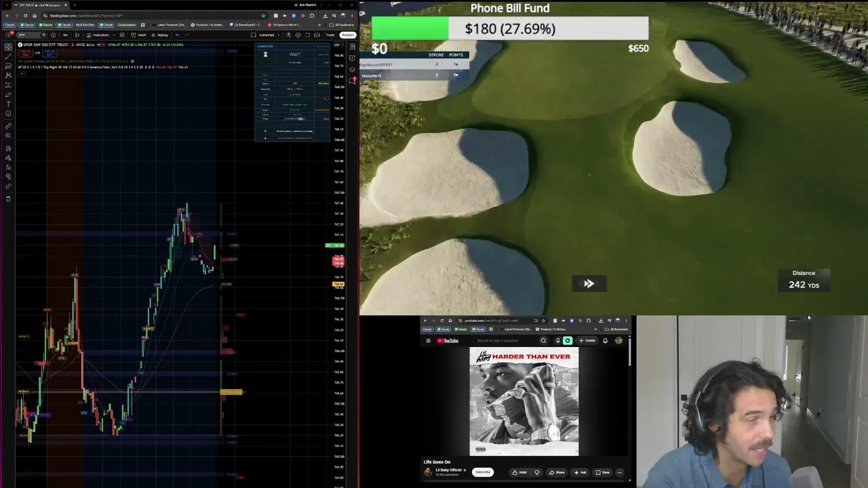868x488 pixels.
Task: Open the 3m interval dropdown
Action: (66, 35)
